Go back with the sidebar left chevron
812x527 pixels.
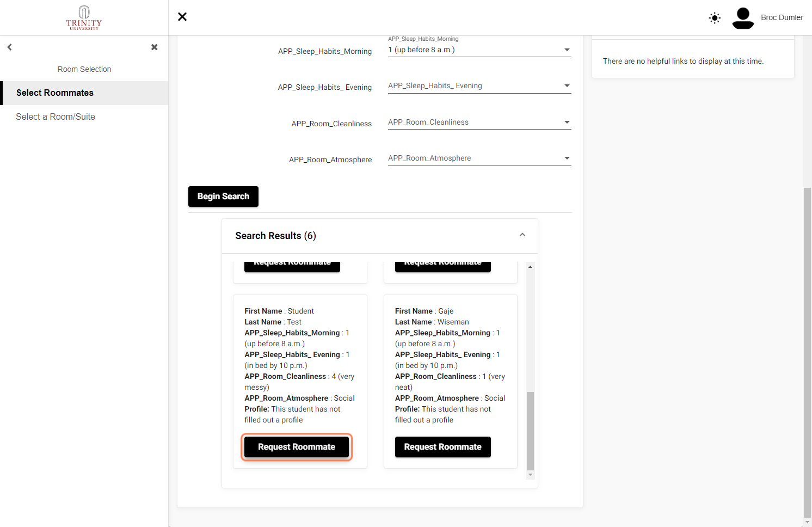click(x=9, y=47)
